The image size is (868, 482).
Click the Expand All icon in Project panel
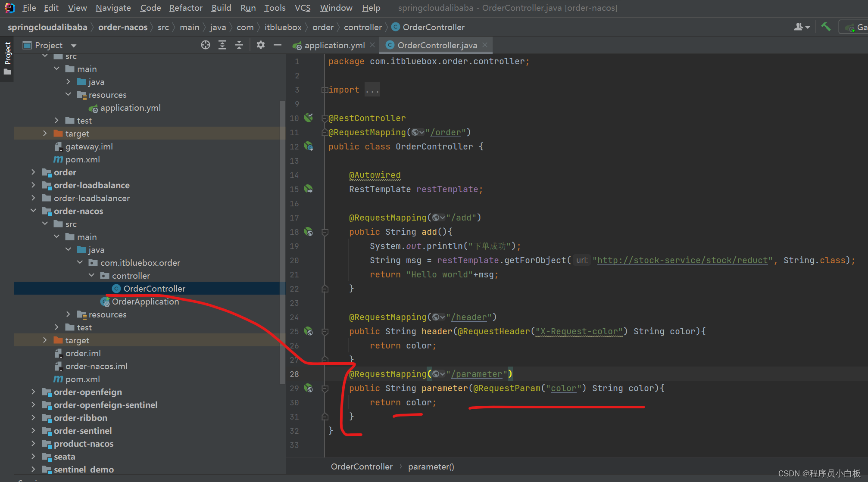[x=222, y=45]
